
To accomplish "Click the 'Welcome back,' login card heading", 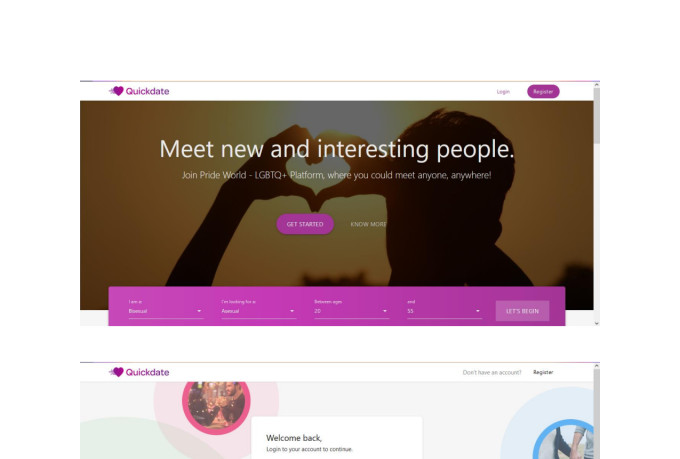I will 294,438.
